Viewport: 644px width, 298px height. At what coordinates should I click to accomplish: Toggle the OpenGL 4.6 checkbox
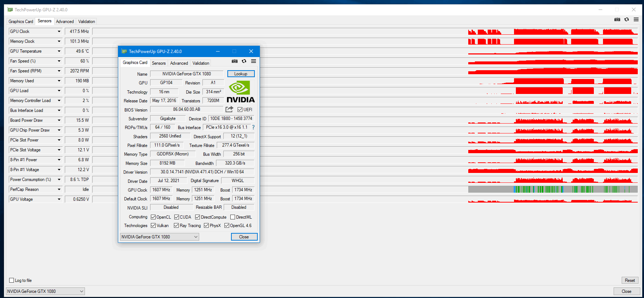pos(227,226)
